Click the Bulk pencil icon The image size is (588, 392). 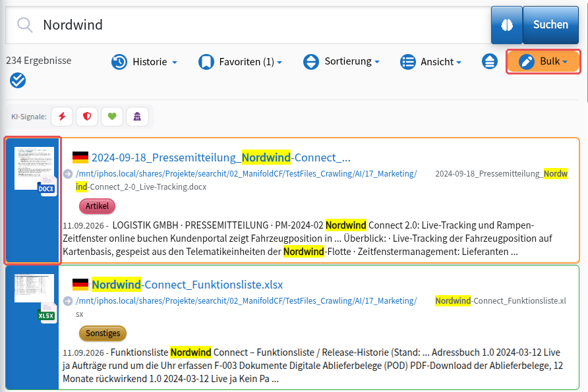point(527,61)
